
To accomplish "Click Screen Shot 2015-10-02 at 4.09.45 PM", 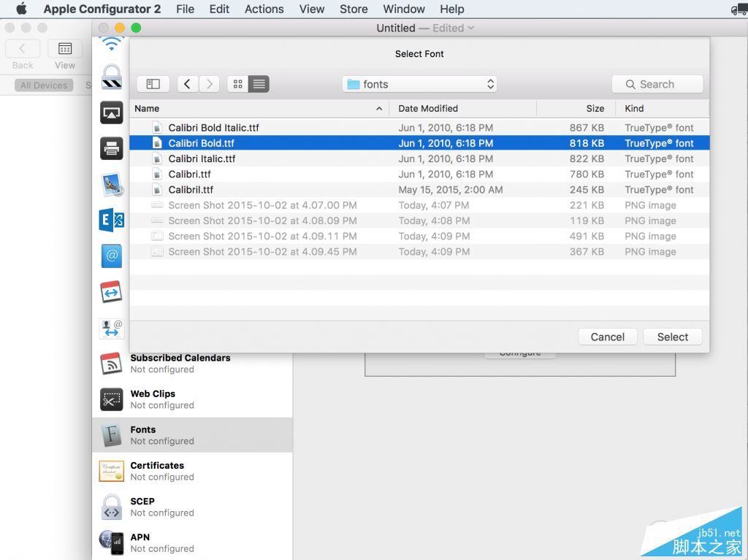I will pyautogui.click(x=419, y=252).
